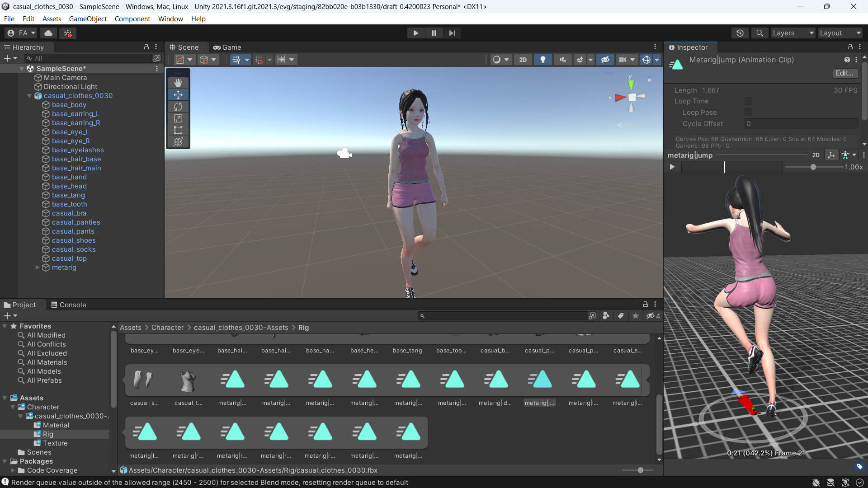868x488 pixels.
Task: Select the Rotate tool
Action: [178, 106]
